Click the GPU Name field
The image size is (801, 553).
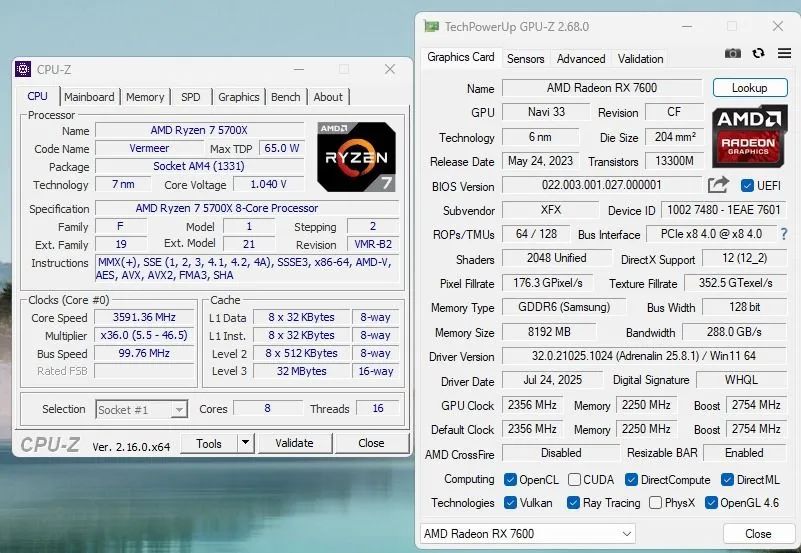[602, 88]
